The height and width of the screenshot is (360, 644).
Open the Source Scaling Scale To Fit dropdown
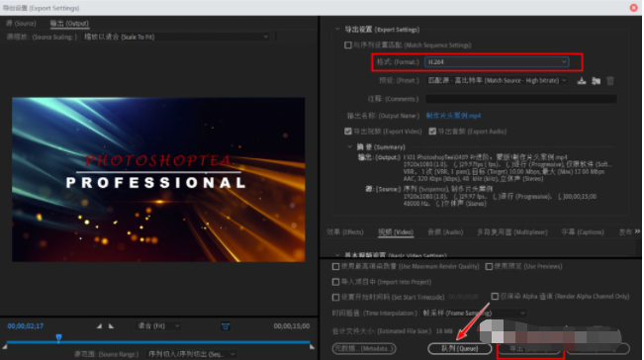coord(176,37)
